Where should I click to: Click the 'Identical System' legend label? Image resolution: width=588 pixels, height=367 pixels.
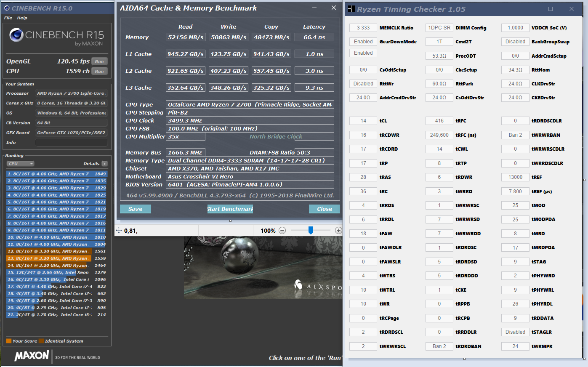pyautogui.click(x=64, y=341)
